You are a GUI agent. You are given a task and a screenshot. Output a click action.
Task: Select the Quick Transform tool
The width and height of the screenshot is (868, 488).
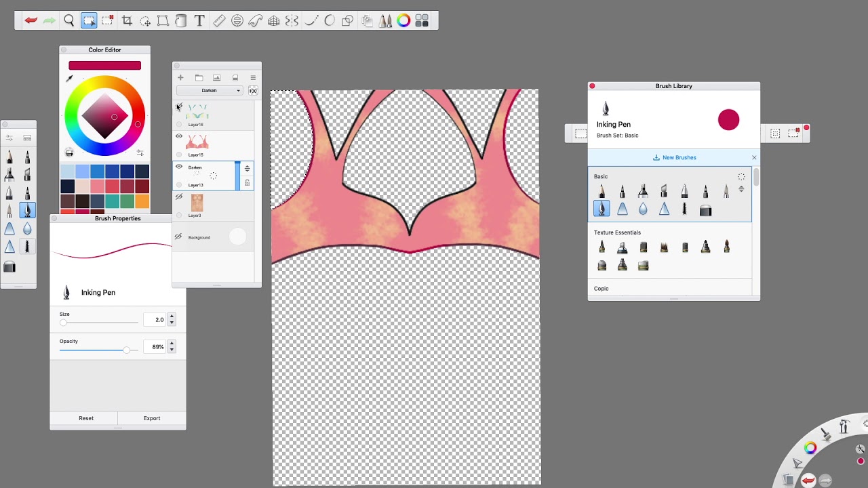pos(145,21)
